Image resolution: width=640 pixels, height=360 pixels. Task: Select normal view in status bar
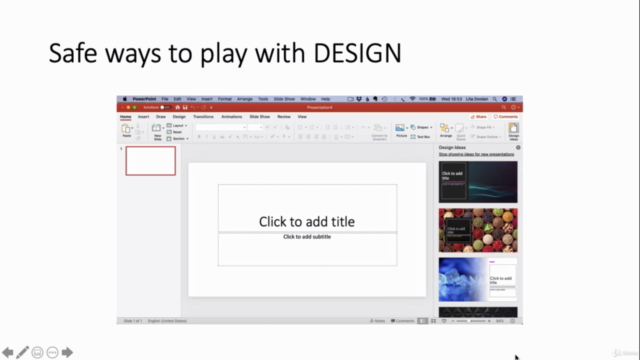[423, 321]
